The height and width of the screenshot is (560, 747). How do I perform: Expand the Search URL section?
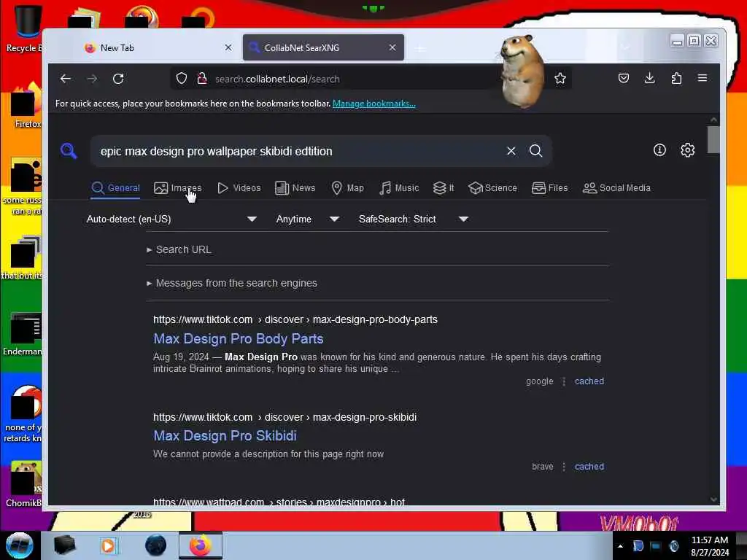pos(179,249)
